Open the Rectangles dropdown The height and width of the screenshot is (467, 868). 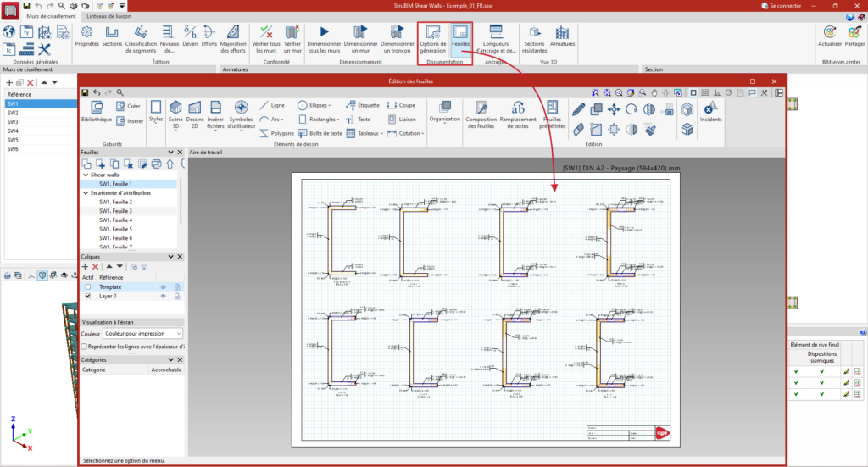click(319, 120)
